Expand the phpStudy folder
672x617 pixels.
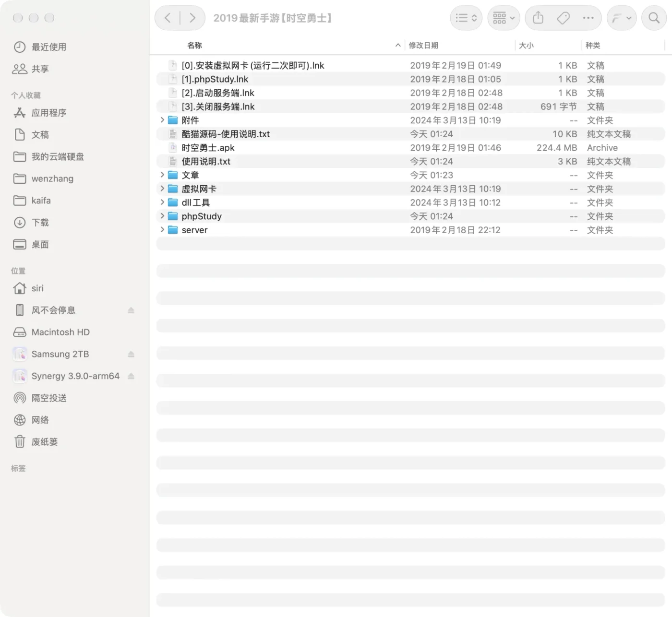[x=162, y=216]
